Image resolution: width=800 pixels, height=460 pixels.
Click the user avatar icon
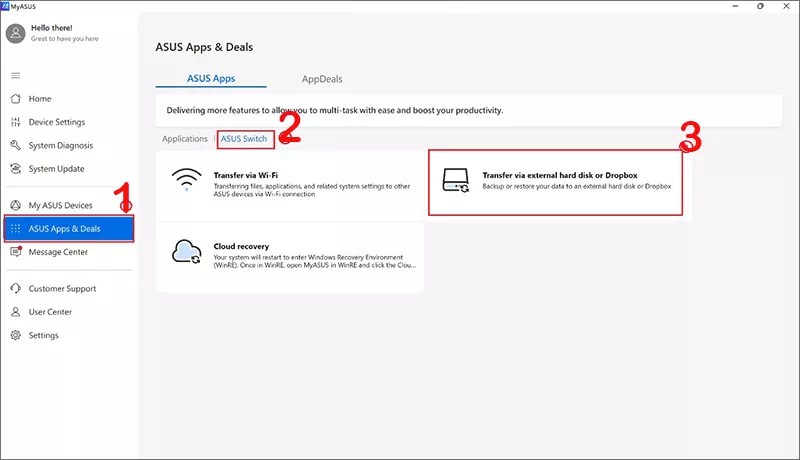(15, 33)
